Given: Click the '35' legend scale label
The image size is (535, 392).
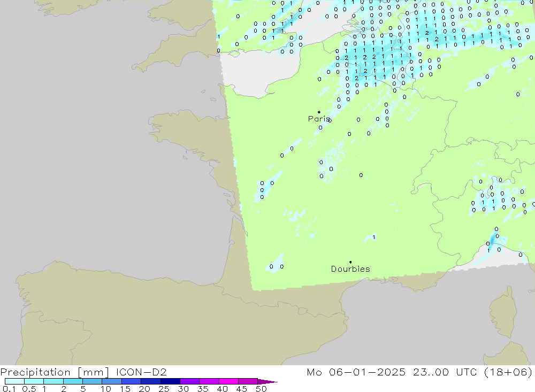Looking at the screenshot, I should 203,389.
